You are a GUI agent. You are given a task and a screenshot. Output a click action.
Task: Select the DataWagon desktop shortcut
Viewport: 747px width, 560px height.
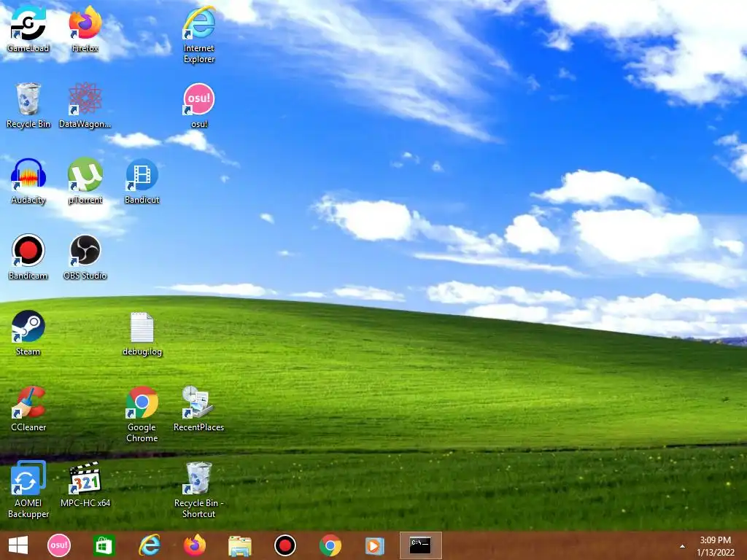[x=85, y=105]
